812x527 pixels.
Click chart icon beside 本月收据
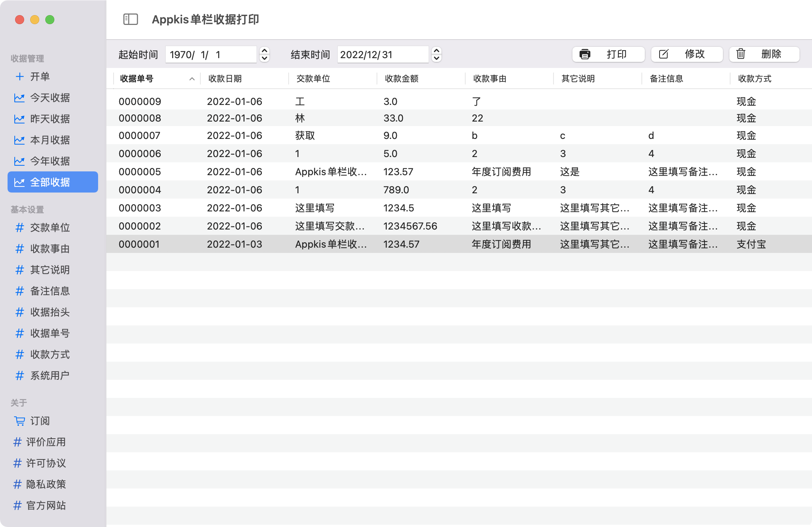[20, 140]
